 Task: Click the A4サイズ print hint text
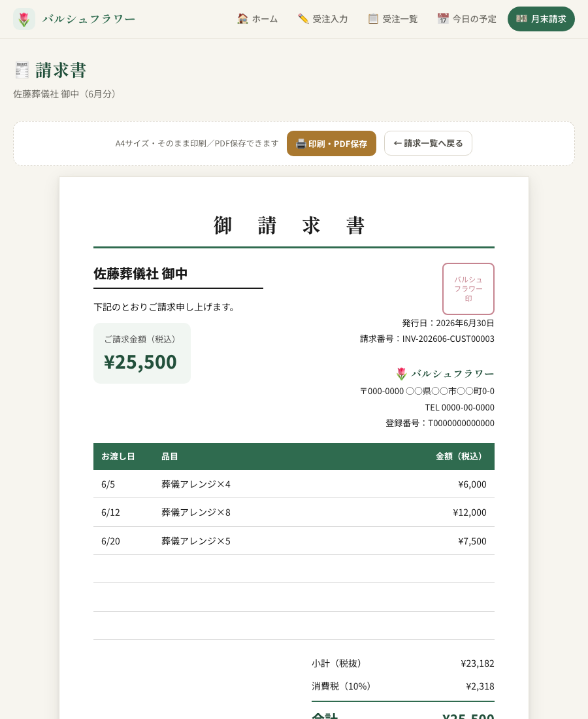pyautogui.click(x=197, y=144)
